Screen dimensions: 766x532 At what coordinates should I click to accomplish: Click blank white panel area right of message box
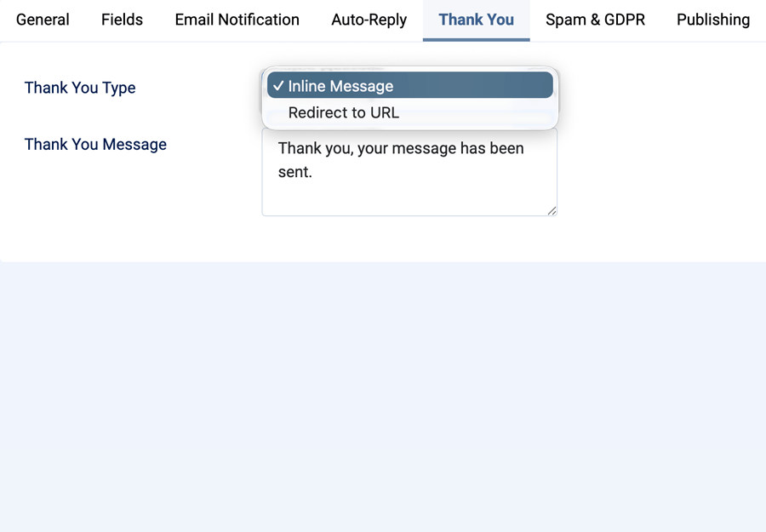(661, 172)
